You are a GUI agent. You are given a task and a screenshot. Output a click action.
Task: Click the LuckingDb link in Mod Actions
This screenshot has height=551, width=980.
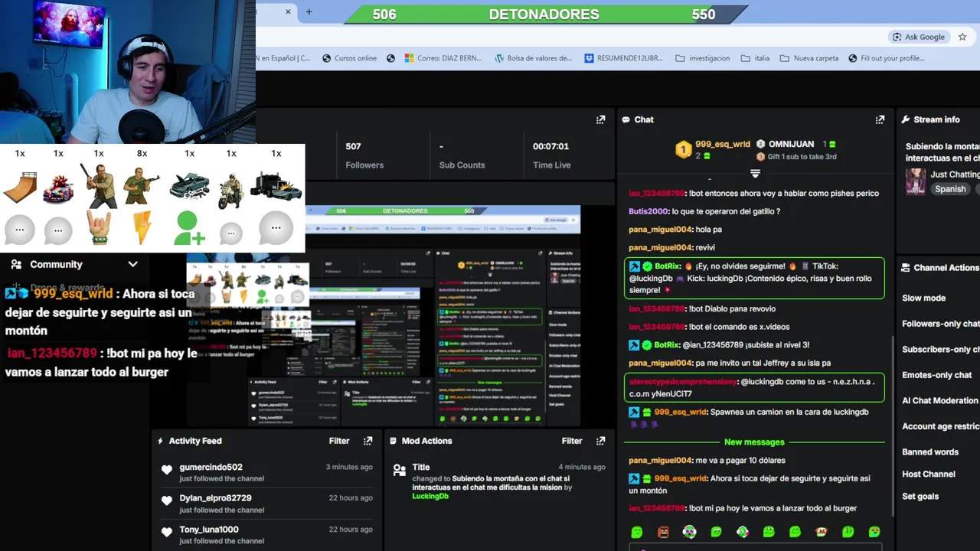430,496
